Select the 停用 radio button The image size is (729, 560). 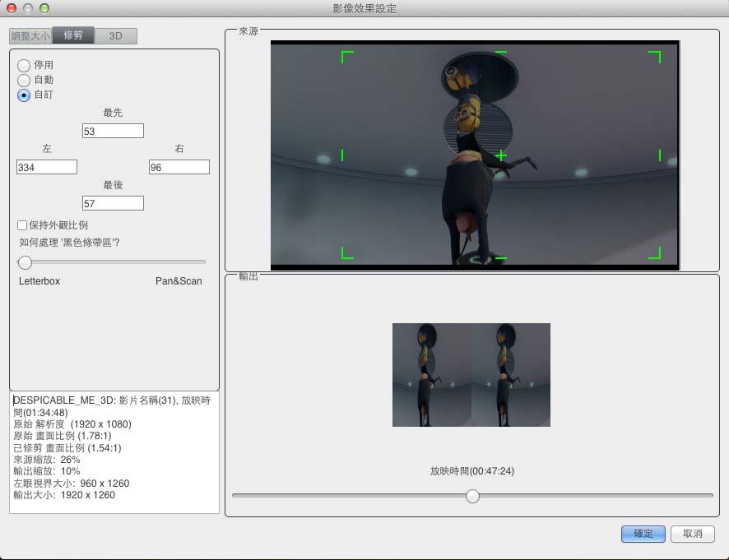[x=24, y=65]
